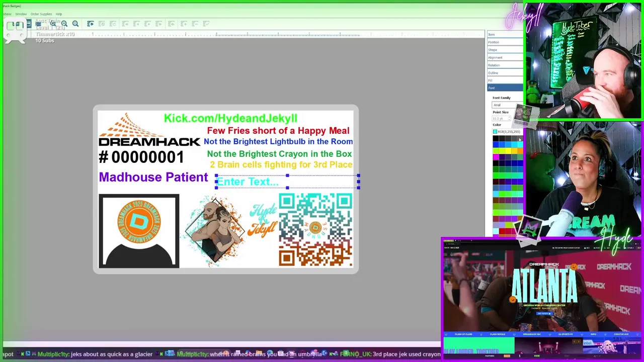Select 'Few Fries short of a Happy Meal' text
Screen dimensions: 644x362
[x=278, y=131]
